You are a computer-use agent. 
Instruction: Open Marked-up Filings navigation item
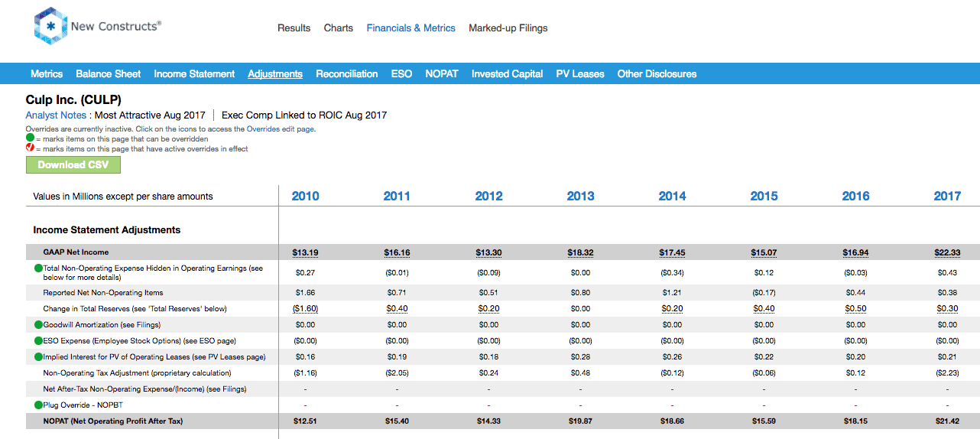point(508,28)
